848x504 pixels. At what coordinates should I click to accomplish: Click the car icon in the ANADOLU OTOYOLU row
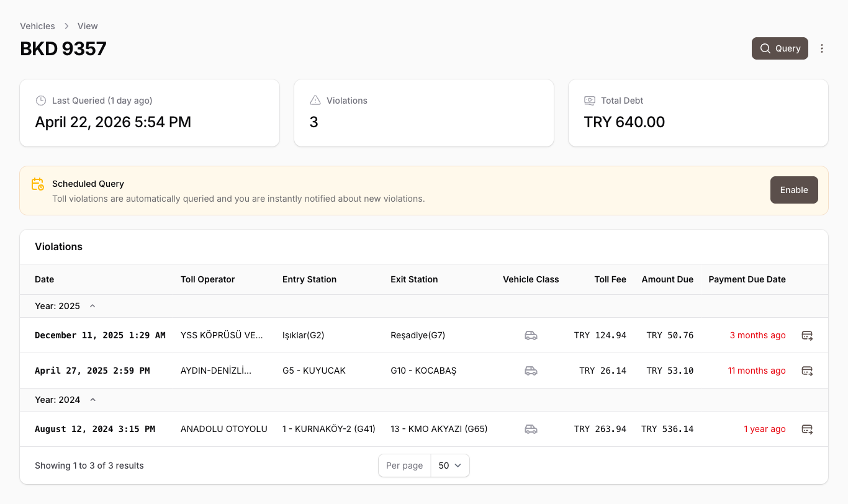point(531,429)
